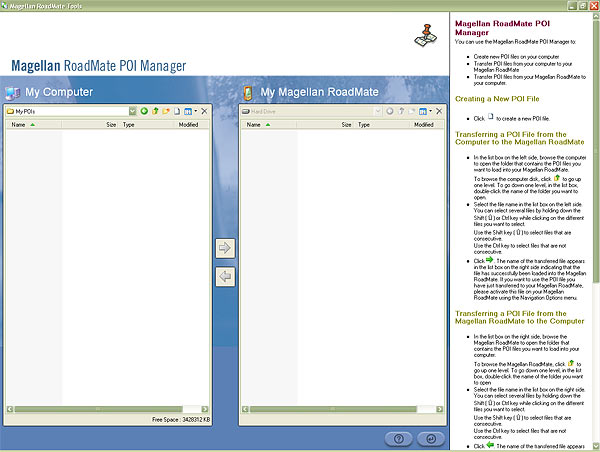
Task: Expand the view dropdown arrow in My Computer toolbar
Action: point(196,111)
